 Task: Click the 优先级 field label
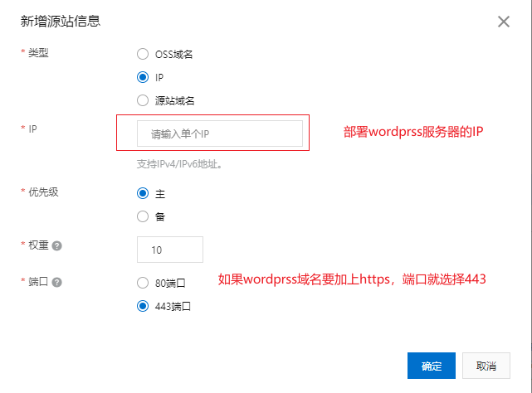(44, 192)
